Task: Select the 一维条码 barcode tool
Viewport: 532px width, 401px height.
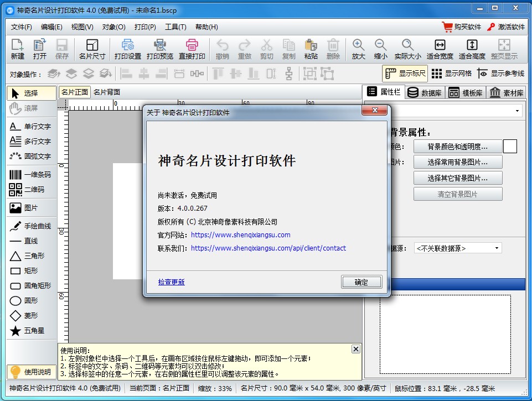Action: click(31, 175)
